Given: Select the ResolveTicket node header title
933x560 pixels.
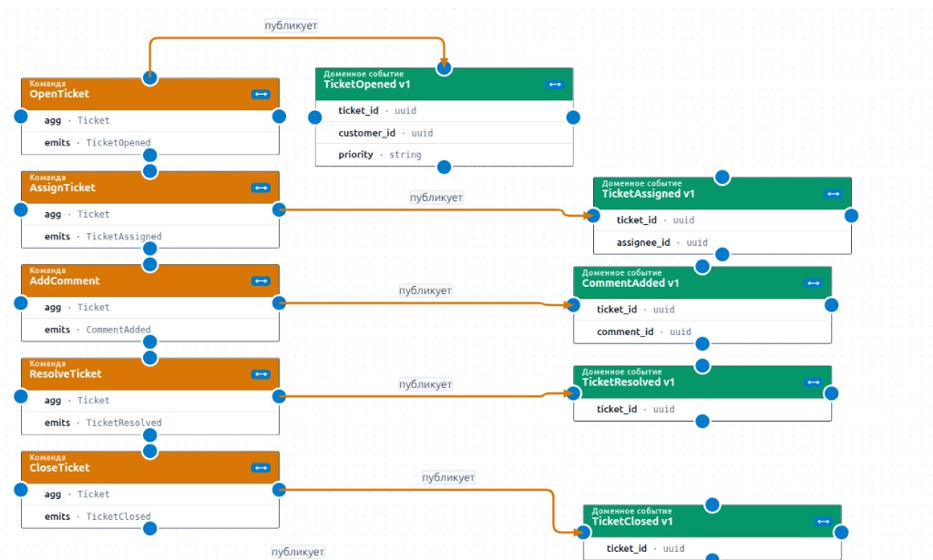Looking at the screenshot, I should coord(66,374).
